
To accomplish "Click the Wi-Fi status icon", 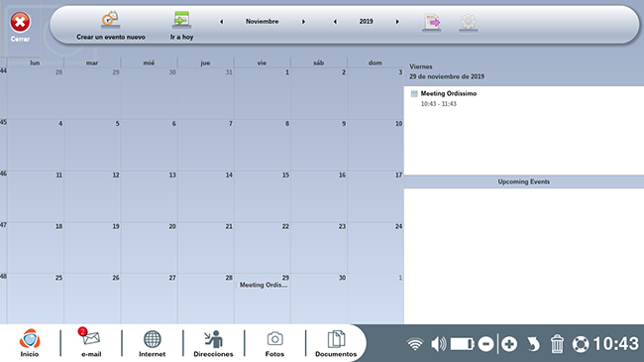I will click(415, 344).
